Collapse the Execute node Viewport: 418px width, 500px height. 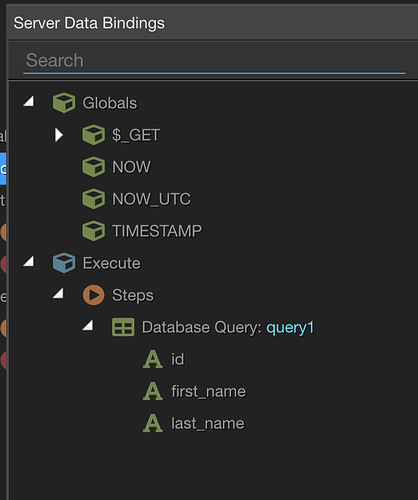coord(29,261)
